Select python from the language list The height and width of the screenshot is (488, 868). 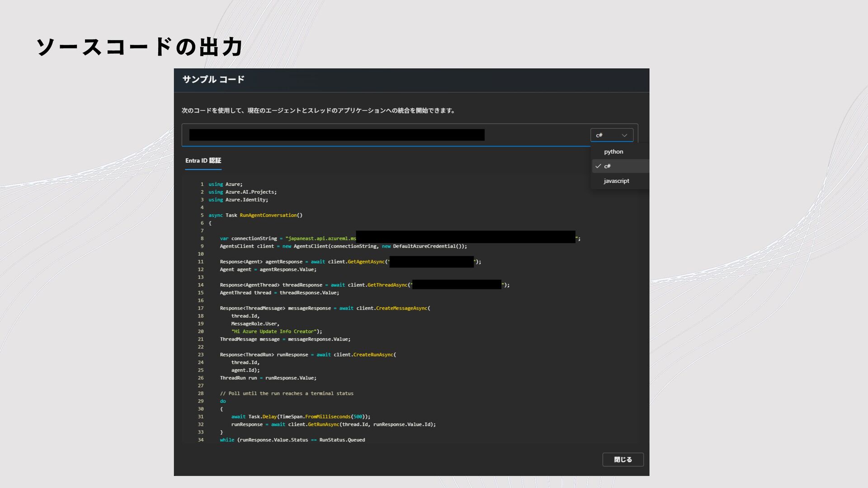tap(613, 152)
